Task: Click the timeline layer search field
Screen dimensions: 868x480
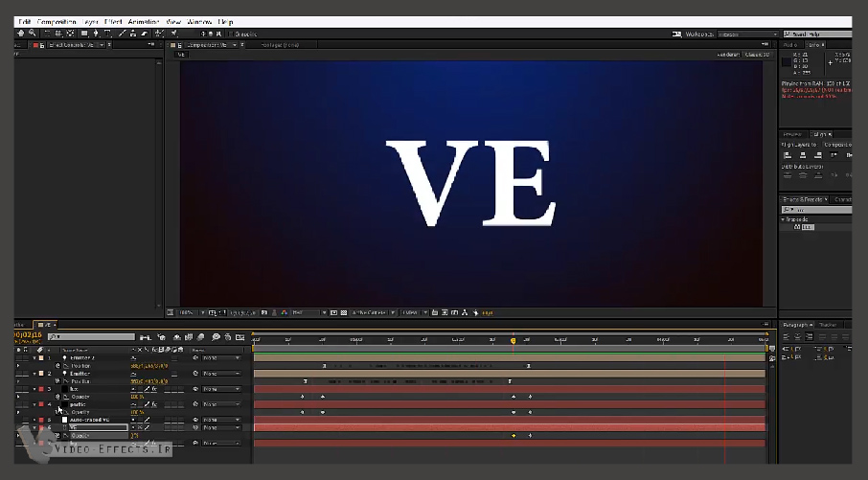Action: pyautogui.click(x=91, y=336)
